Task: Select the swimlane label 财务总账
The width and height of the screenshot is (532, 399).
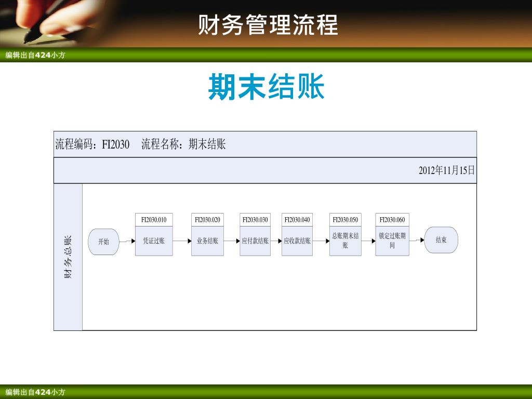Action: [x=68, y=257]
